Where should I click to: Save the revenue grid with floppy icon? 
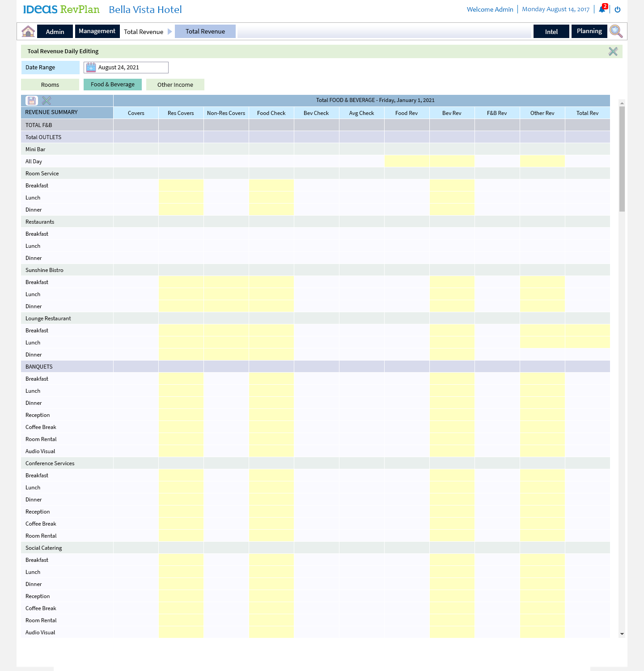32,101
